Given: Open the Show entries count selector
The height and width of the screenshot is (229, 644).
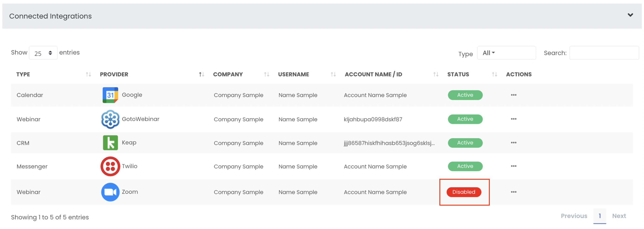Looking at the screenshot, I should coord(43,53).
